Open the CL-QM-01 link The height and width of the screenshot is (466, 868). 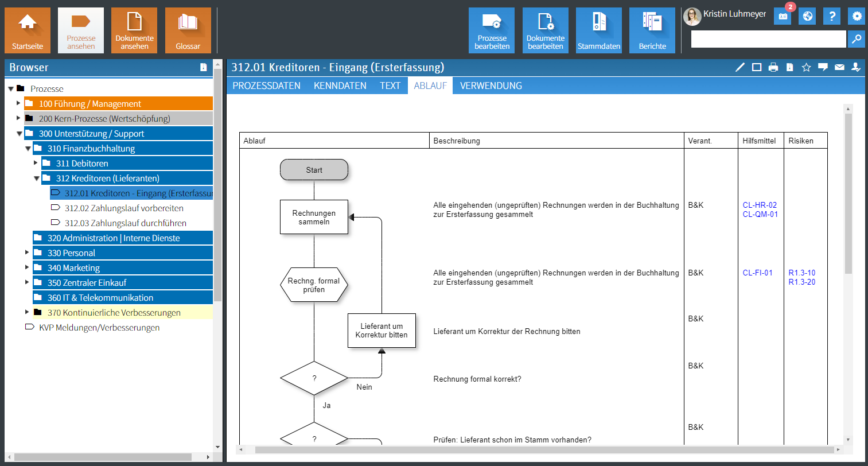click(760, 214)
